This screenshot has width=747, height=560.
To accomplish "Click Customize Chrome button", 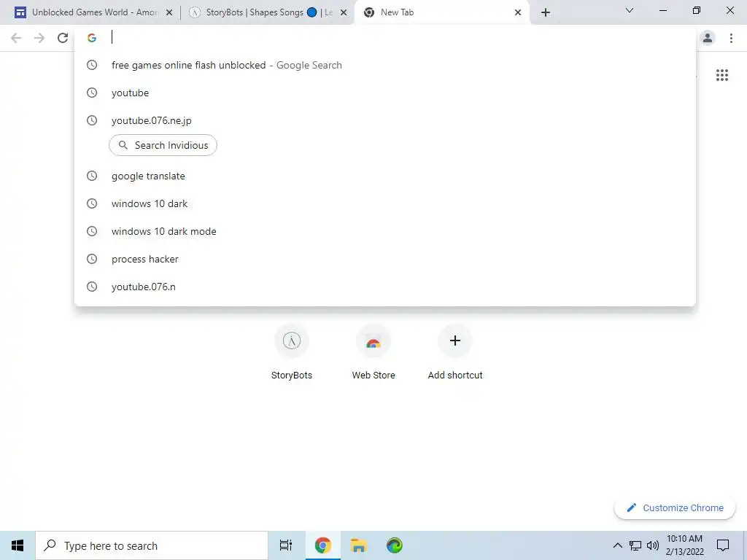I will (675, 508).
